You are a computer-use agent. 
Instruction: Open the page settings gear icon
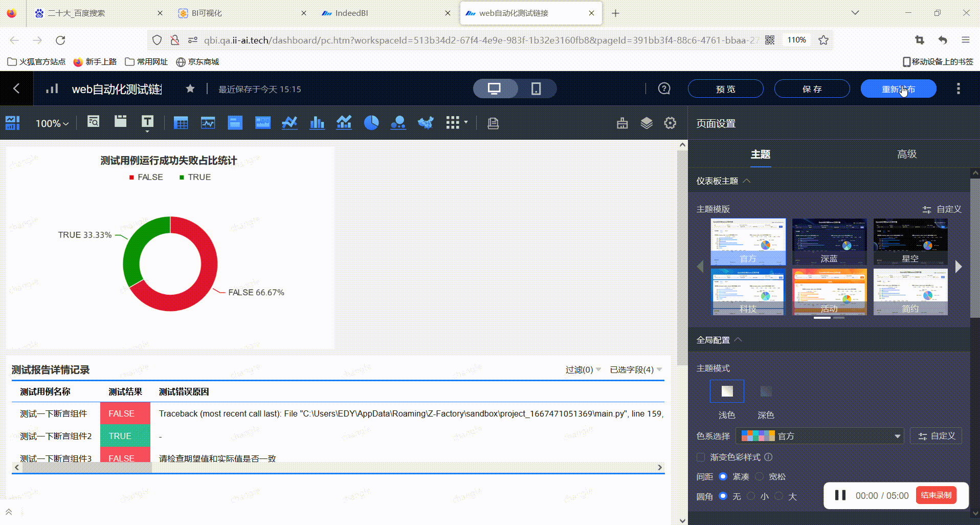tap(670, 123)
